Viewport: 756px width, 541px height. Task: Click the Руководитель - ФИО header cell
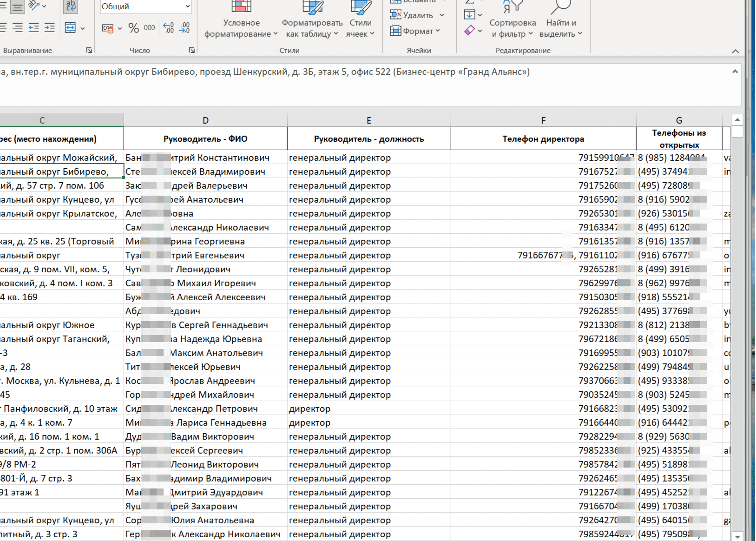pos(205,139)
